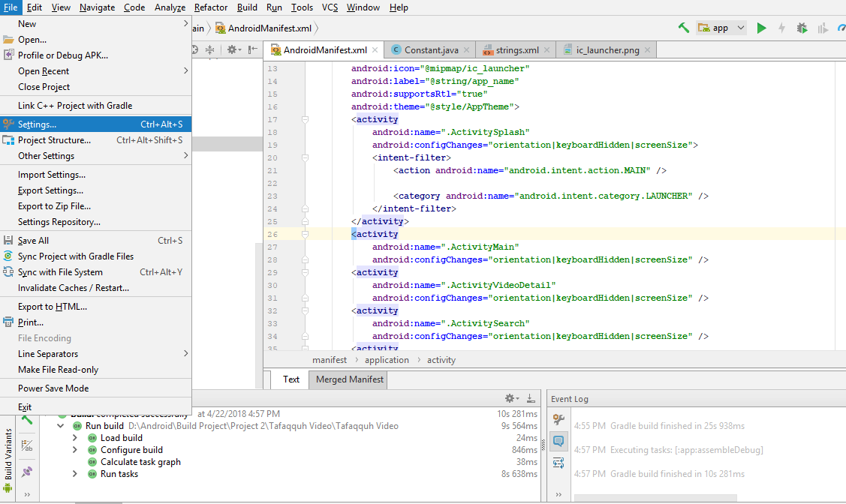Start debugging with the bug icon
846x504 pixels.
[802, 28]
